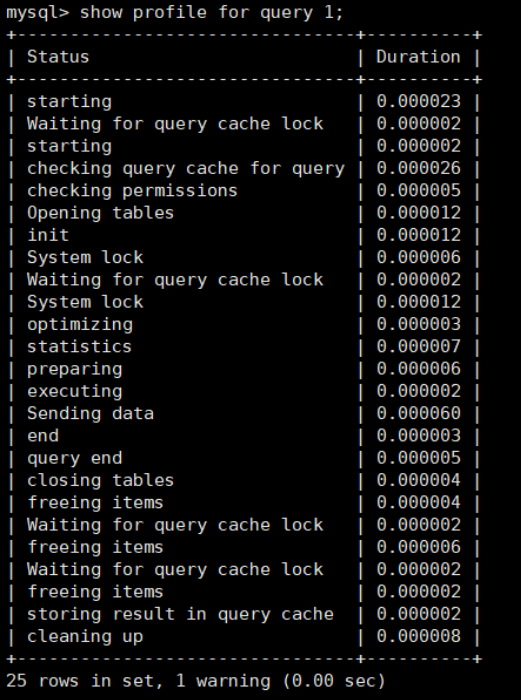
Task: Click the 'optimizing' status
Action: click(80, 325)
